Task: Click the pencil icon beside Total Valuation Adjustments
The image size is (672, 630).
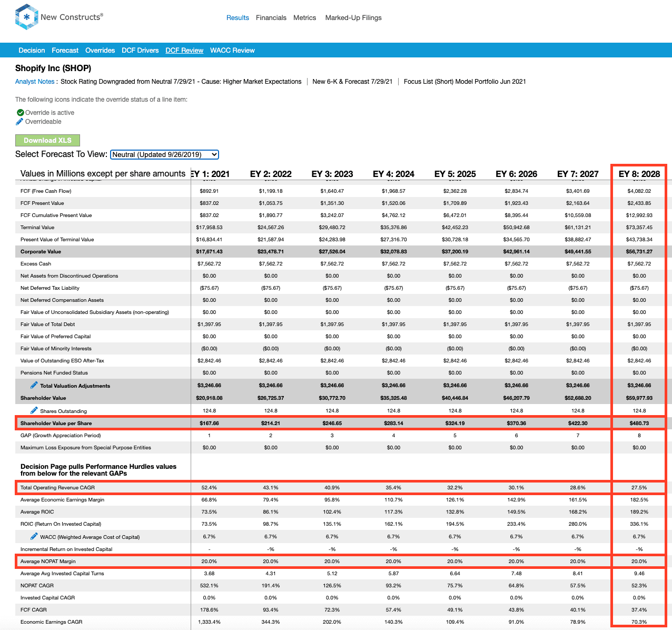Action: [34, 385]
